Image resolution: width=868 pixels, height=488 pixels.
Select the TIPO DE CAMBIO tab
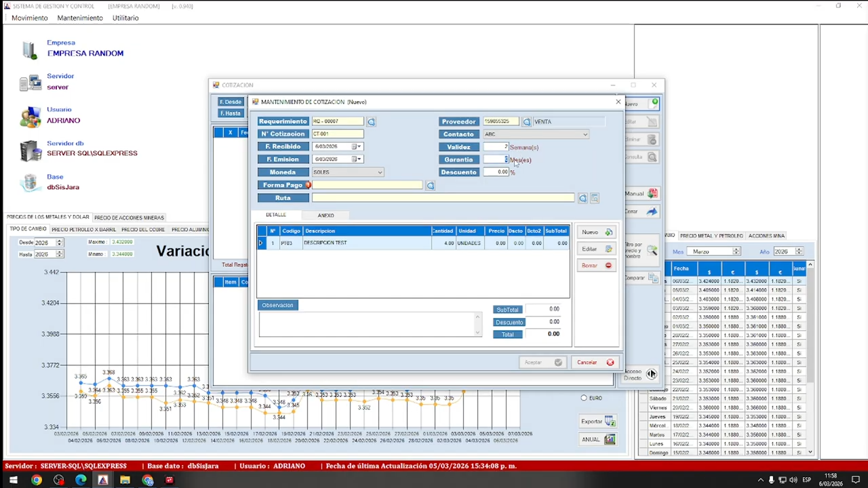(x=28, y=229)
